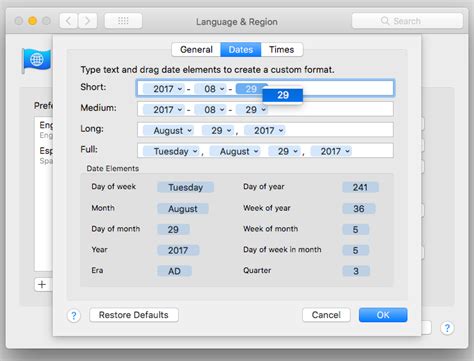Open the show-all preferences grid icon

click(x=123, y=21)
